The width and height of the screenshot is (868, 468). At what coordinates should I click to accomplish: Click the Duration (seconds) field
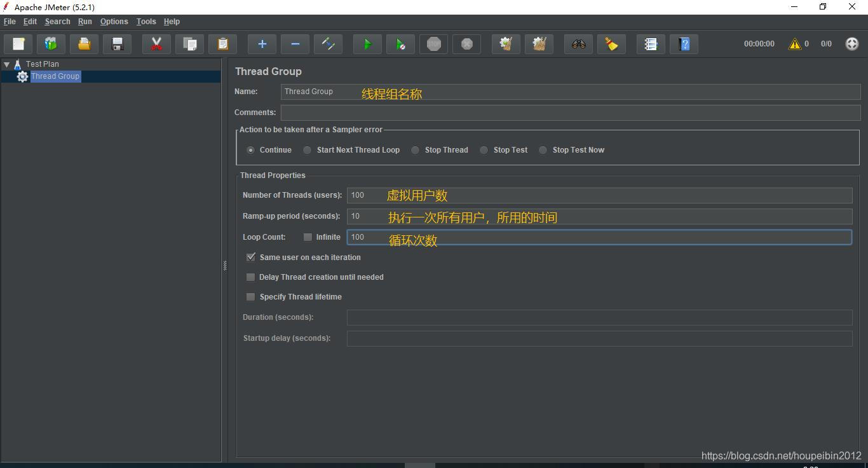(x=599, y=317)
